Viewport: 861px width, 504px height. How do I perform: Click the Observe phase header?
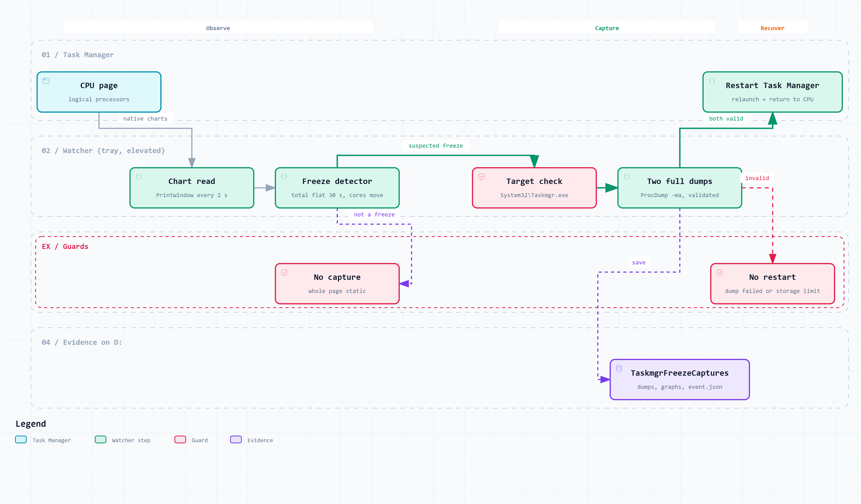(218, 28)
